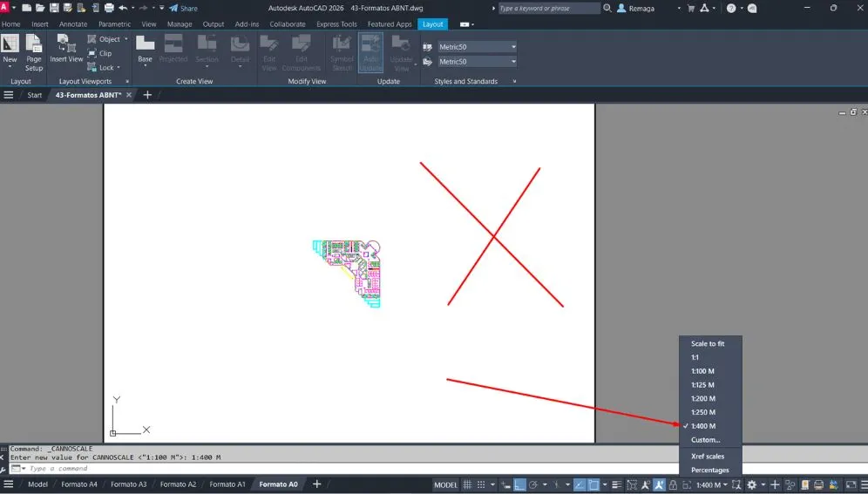Screen dimensions: 868x494
Task: Open the workspace switching gear icon
Action: pos(753,484)
